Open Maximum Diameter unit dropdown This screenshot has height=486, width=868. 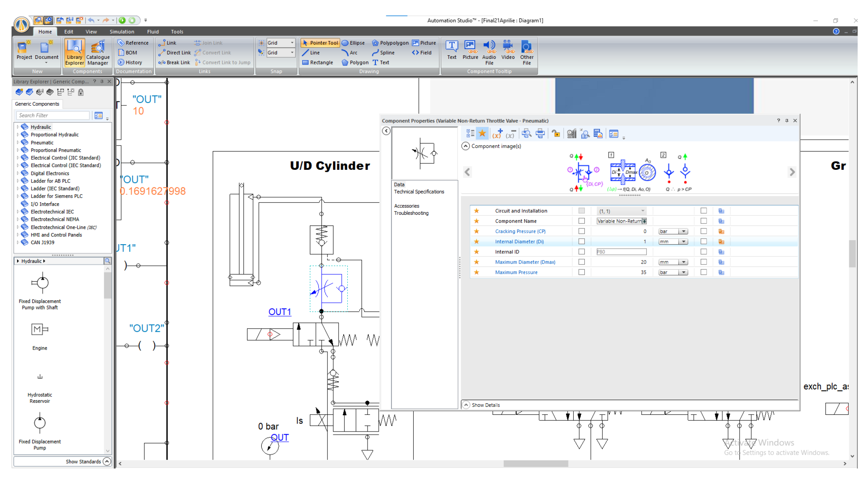[683, 262]
